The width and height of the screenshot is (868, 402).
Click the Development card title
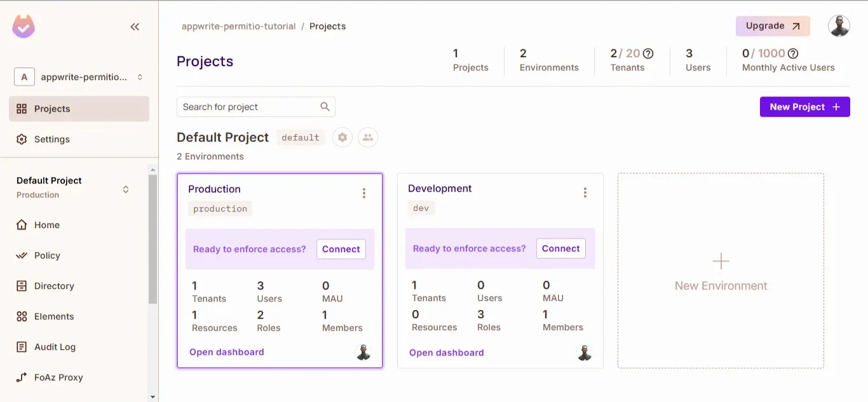point(440,188)
